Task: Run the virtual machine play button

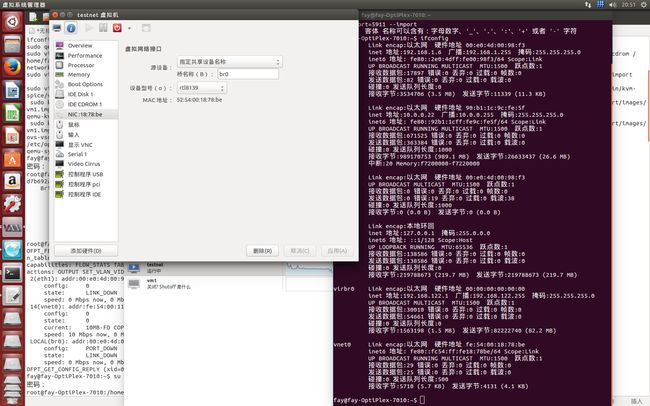Action: tap(89, 28)
